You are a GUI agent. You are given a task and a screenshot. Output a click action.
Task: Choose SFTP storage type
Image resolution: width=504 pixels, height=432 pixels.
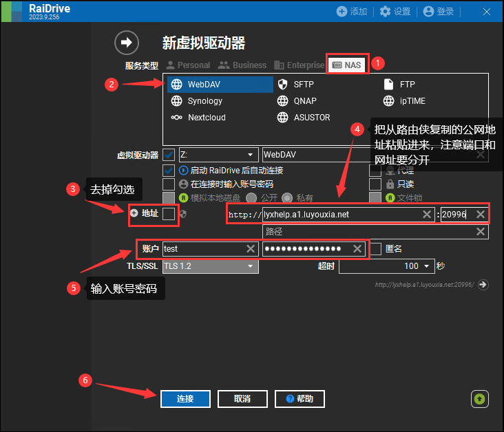coord(295,85)
